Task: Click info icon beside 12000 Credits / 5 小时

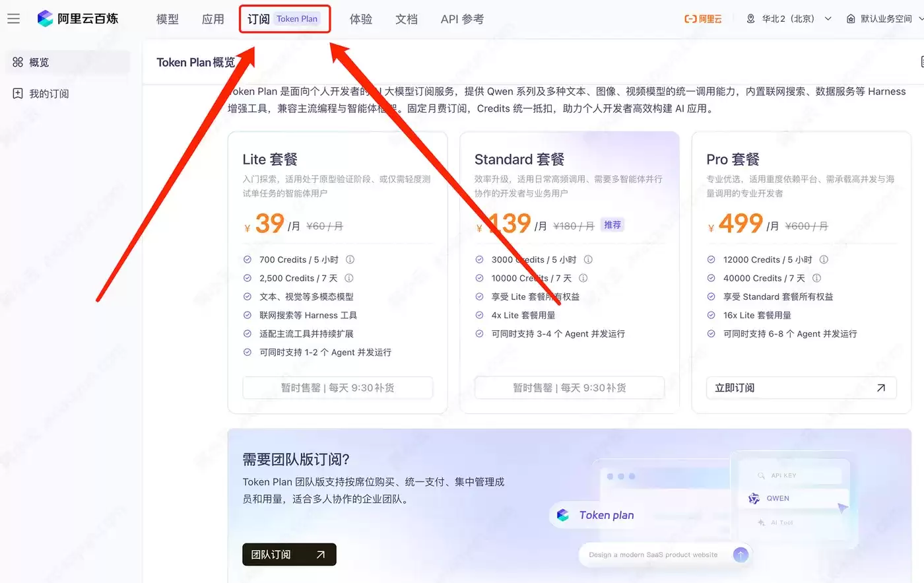Action: tap(824, 259)
